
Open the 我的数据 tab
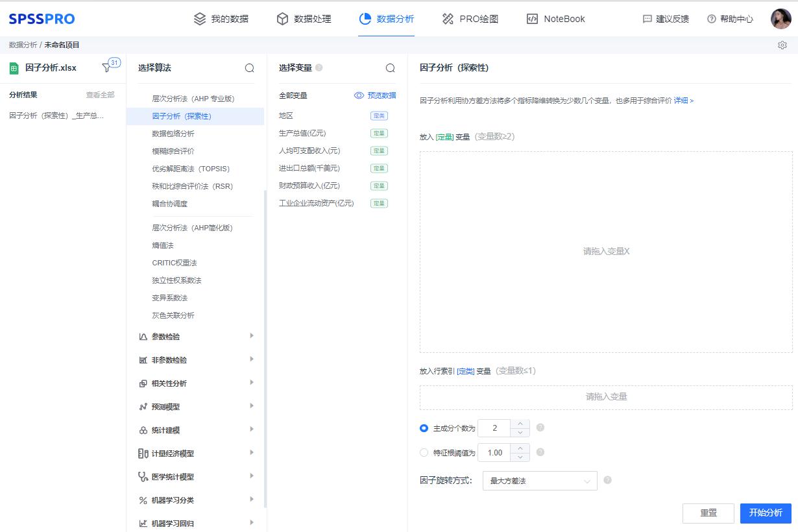(221, 19)
